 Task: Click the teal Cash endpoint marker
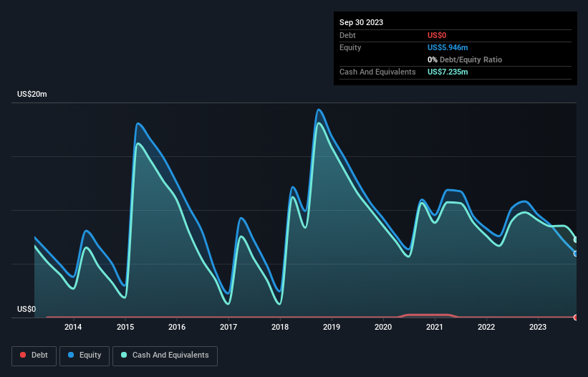(576, 239)
